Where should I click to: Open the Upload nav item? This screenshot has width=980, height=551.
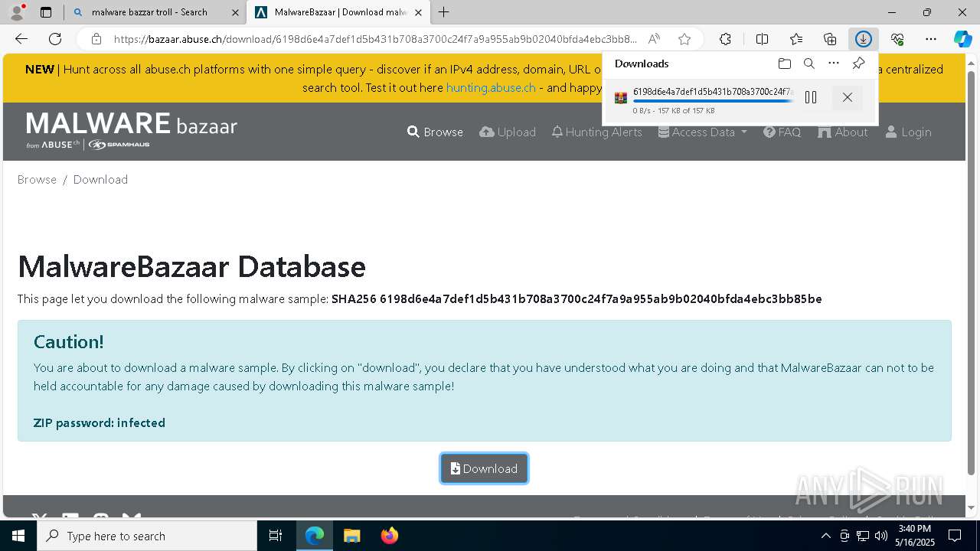point(508,132)
